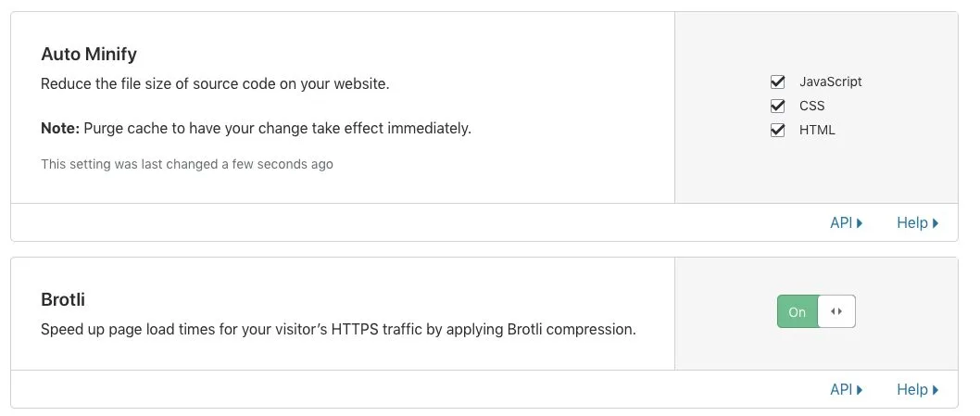The height and width of the screenshot is (416, 980).
Task: Click the setting last changed timestamp text
Action: click(x=187, y=165)
